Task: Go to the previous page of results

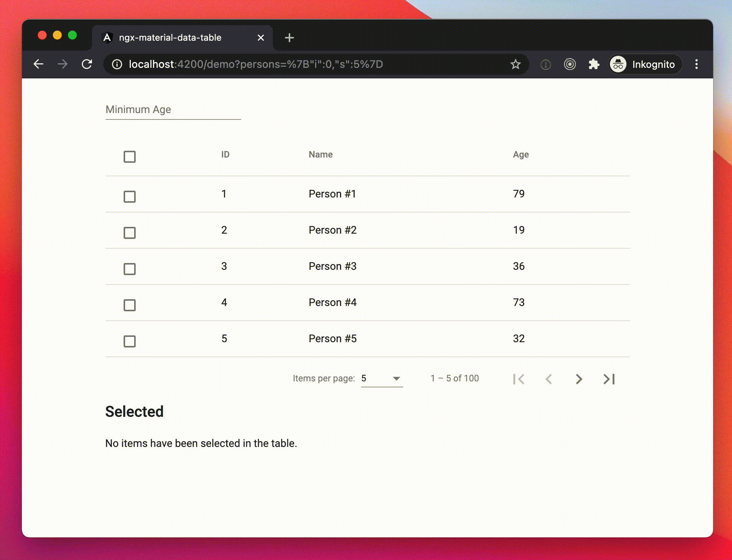Action: [549, 379]
